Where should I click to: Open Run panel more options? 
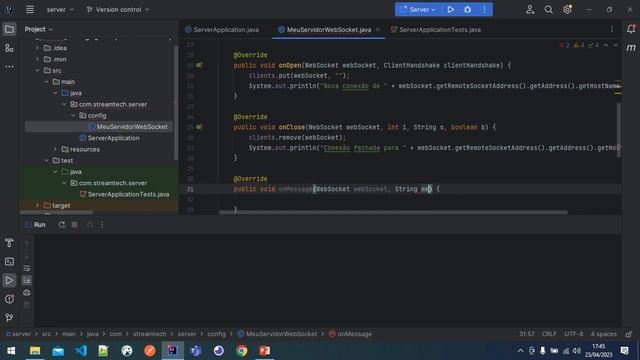pyautogui.click(x=102, y=225)
